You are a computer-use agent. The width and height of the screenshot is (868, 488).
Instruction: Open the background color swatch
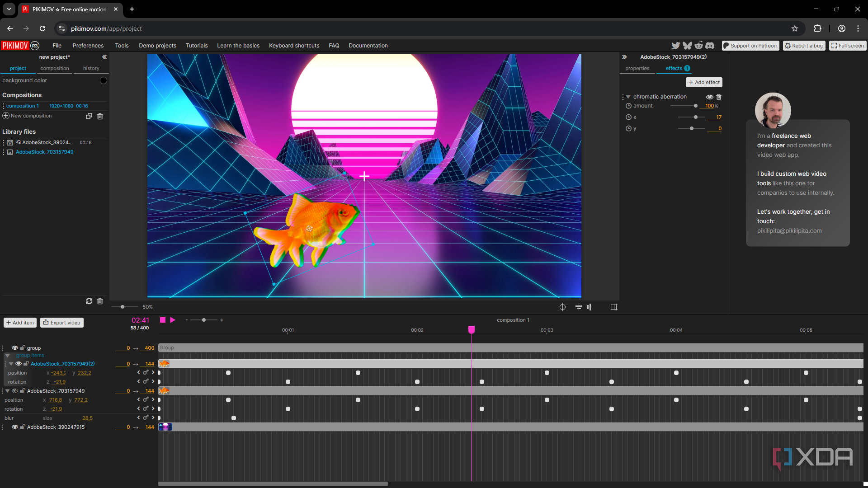[104, 80]
